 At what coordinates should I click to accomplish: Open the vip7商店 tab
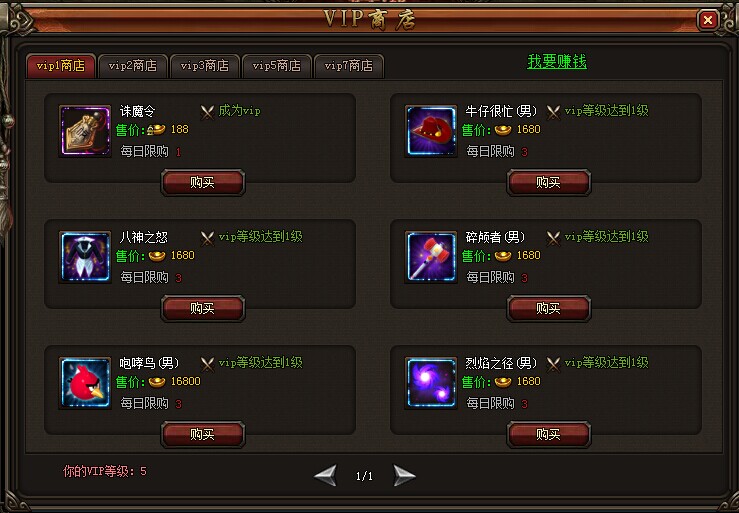click(349, 66)
